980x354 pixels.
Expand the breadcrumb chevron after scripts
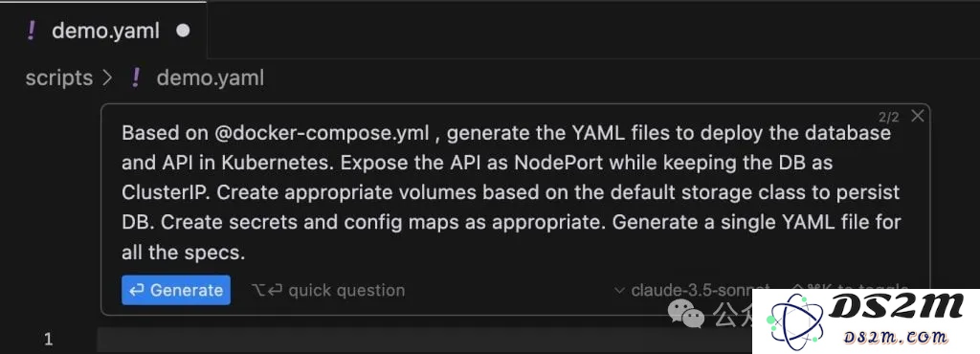coord(107,78)
